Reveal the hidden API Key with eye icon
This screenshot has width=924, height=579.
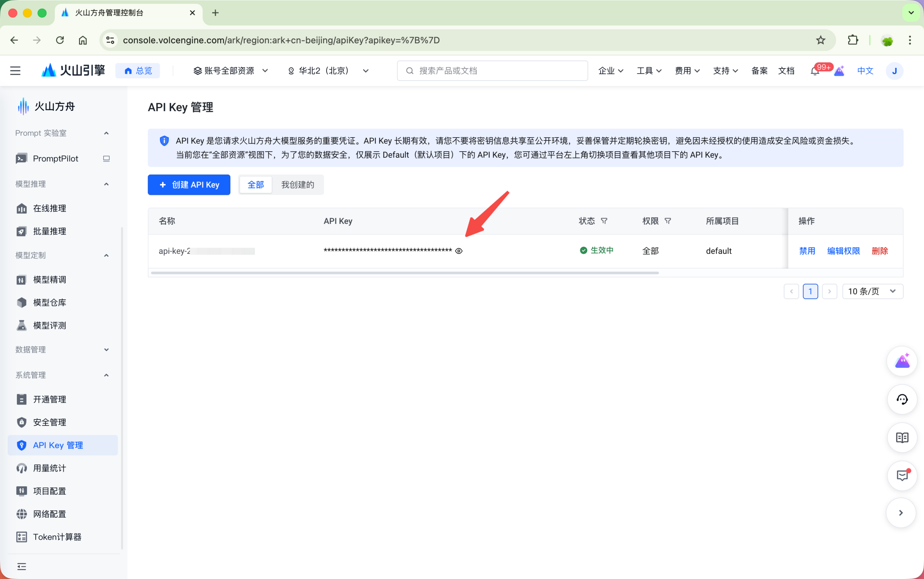(459, 251)
